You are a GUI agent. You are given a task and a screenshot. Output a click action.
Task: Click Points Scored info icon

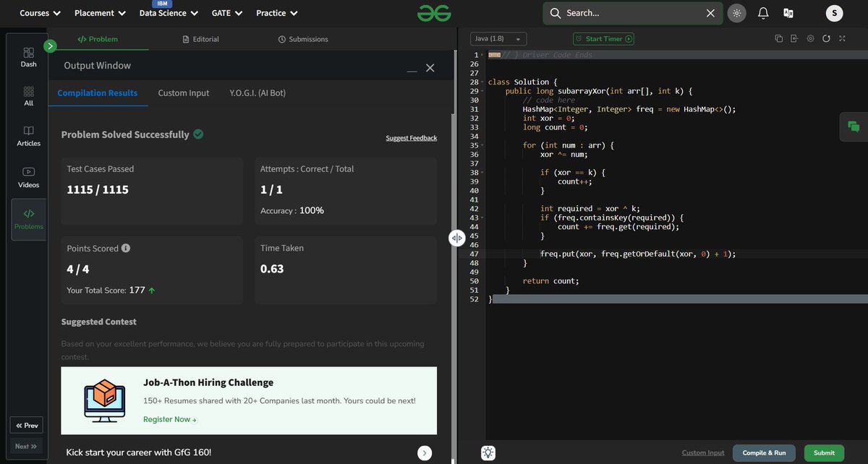click(126, 248)
